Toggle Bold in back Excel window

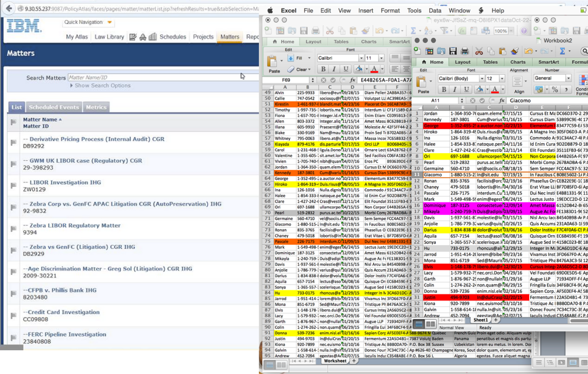pyautogui.click(x=323, y=69)
